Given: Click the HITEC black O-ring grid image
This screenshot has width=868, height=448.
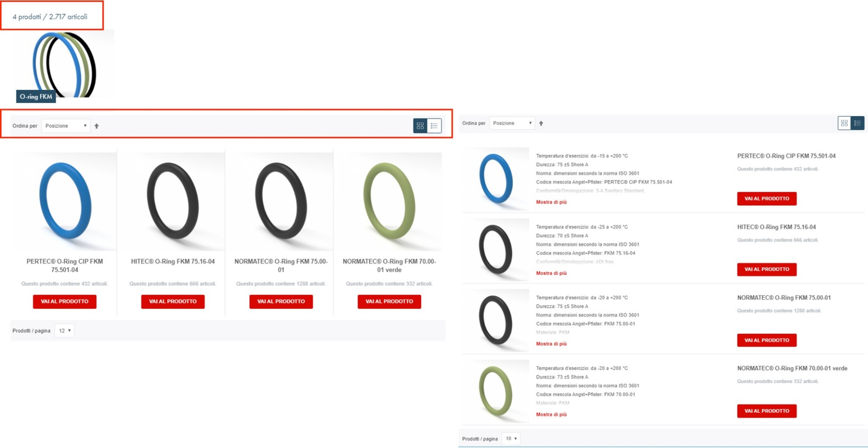Looking at the screenshot, I should coord(173,201).
